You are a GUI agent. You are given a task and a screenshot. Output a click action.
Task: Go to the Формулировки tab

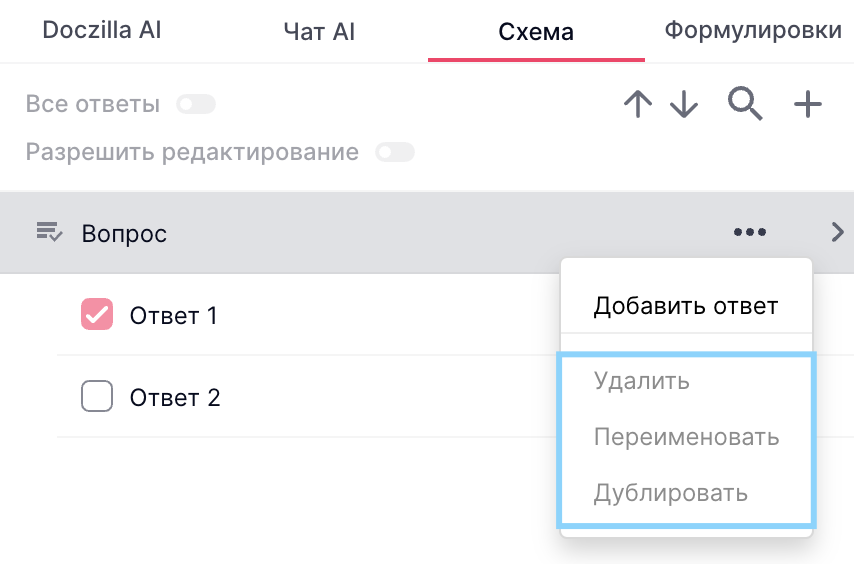[752, 31]
